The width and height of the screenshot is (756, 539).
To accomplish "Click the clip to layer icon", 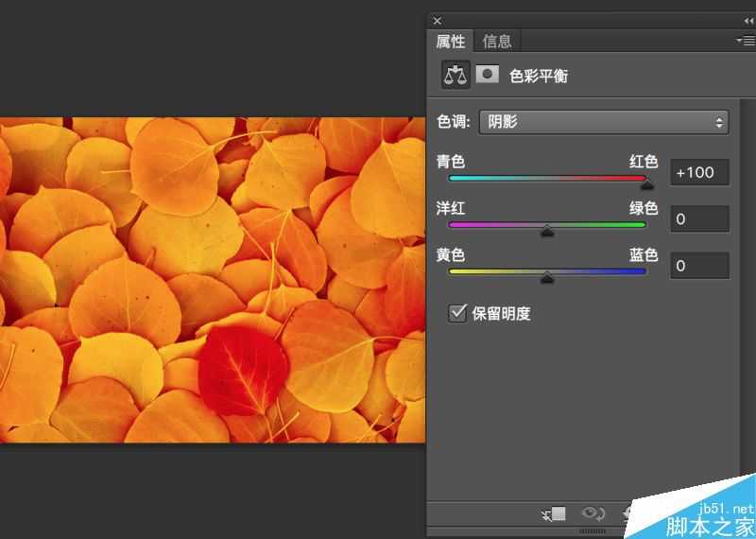I will tap(554, 513).
